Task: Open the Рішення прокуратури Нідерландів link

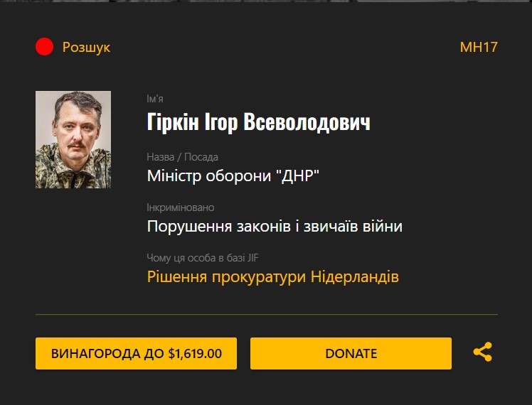Action: point(273,276)
